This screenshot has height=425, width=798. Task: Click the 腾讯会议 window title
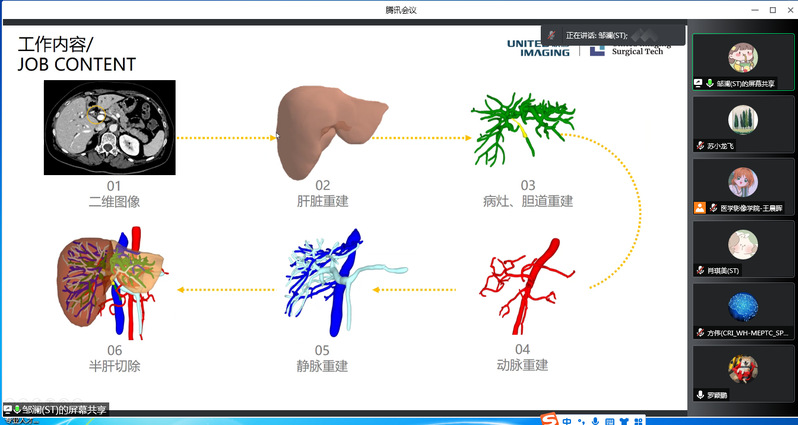pyautogui.click(x=400, y=9)
